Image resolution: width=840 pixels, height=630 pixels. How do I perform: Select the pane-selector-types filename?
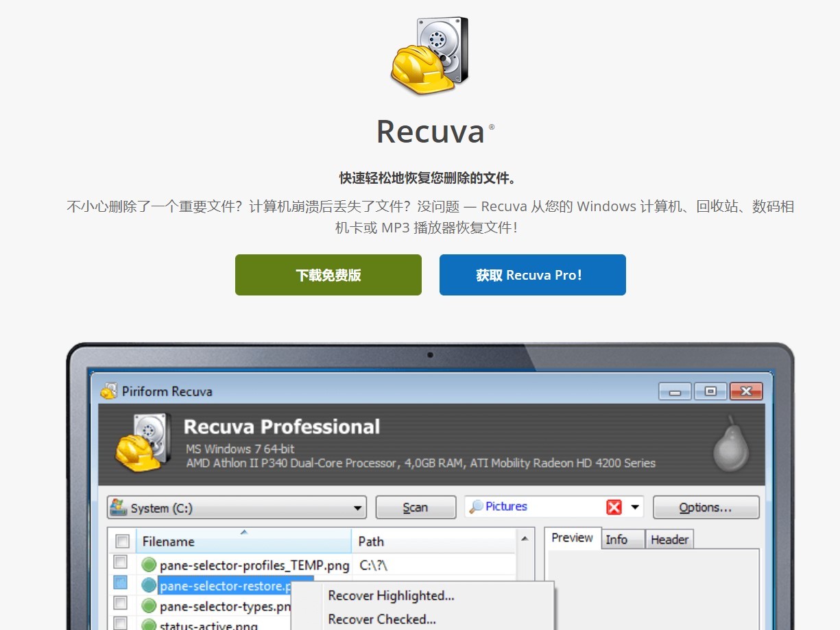click(226, 607)
